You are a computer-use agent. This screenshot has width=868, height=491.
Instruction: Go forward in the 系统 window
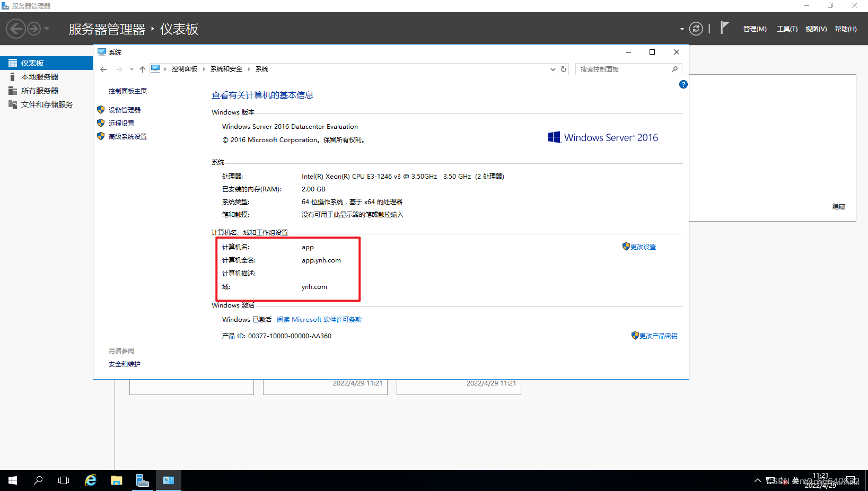119,69
